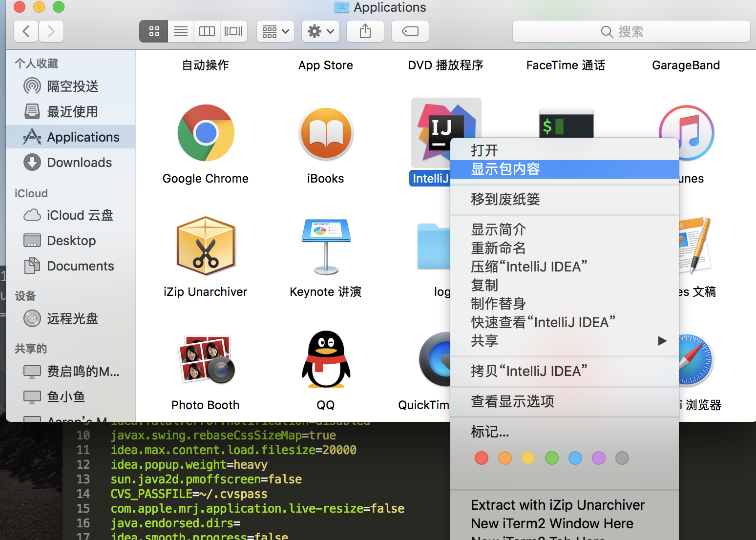Apply the green tag color

click(552, 458)
